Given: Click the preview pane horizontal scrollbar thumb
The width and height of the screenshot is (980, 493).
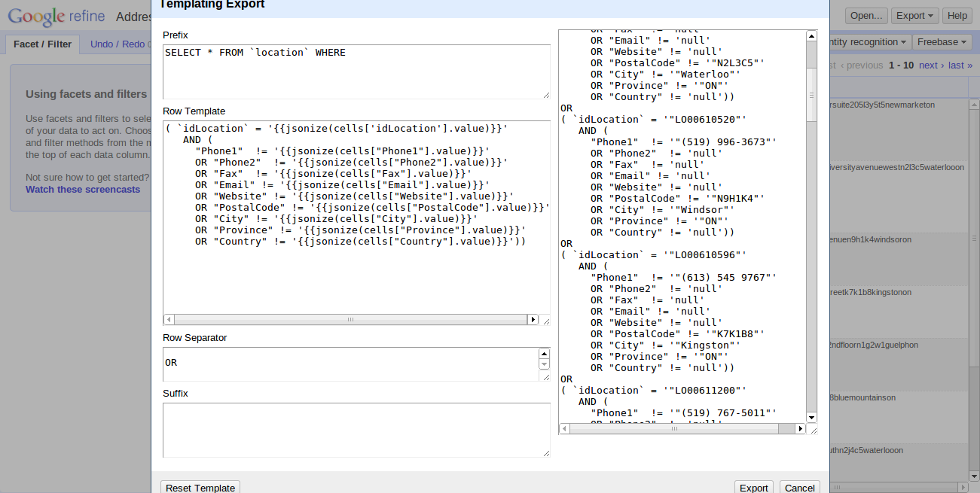Looking at the screenshot, I should (673, 428).
